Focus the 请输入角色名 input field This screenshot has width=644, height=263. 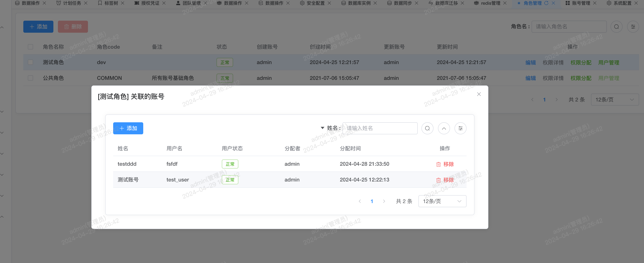[569, 27]
